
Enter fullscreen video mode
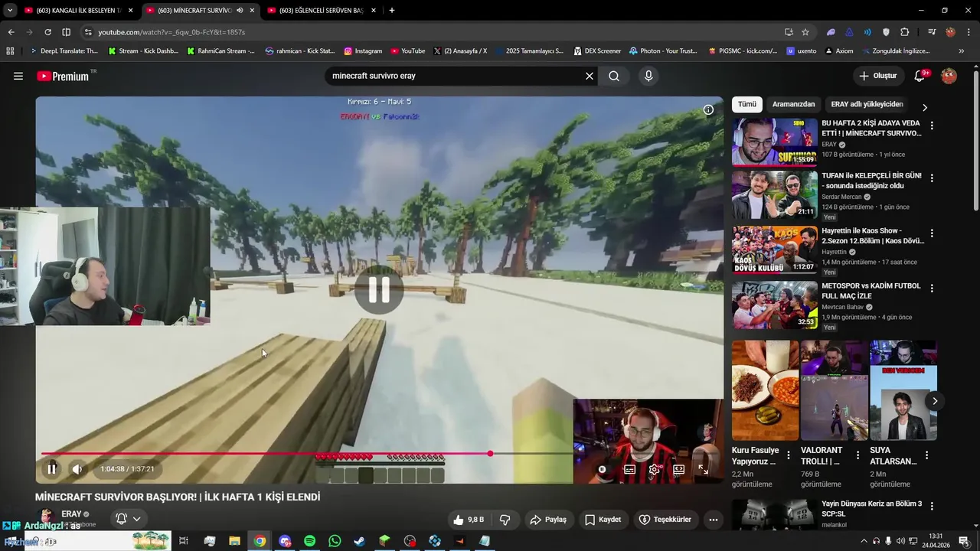(x=703, y=469)
